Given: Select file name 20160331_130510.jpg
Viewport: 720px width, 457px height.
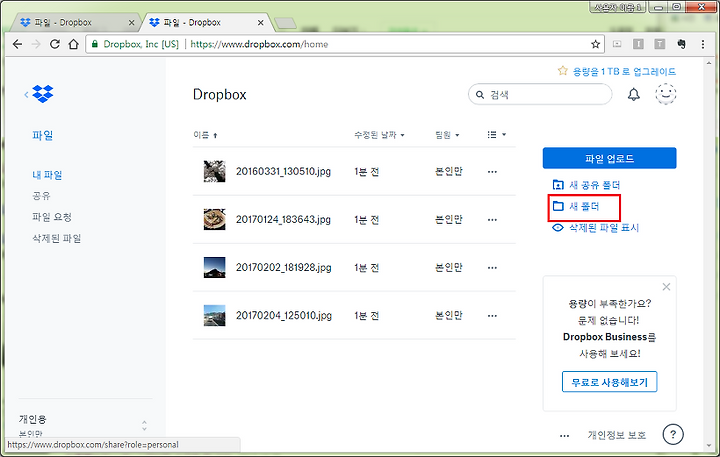Looking at the screenshot, I should point(283,171).
